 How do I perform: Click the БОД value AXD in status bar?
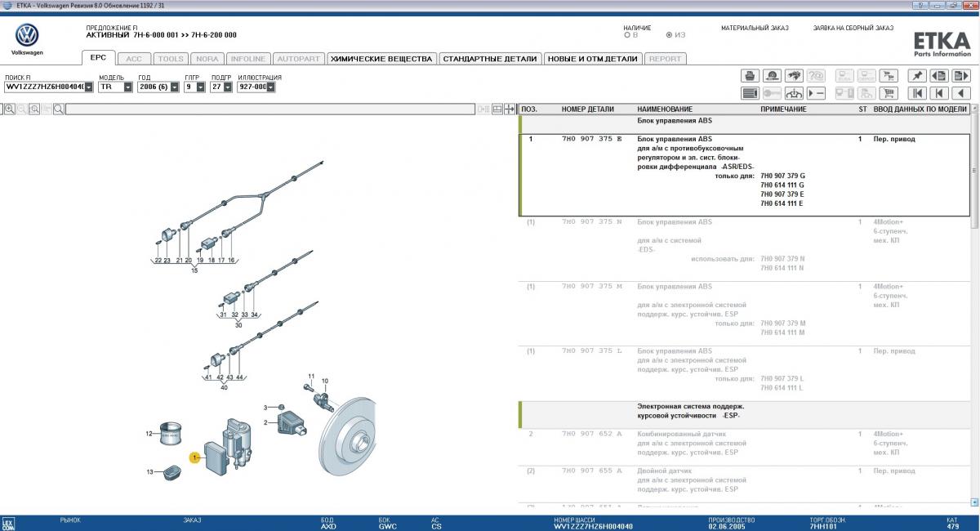coord(328,527)
